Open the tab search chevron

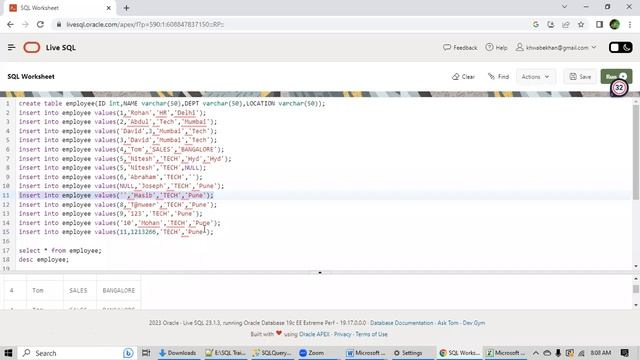point(564,7)
